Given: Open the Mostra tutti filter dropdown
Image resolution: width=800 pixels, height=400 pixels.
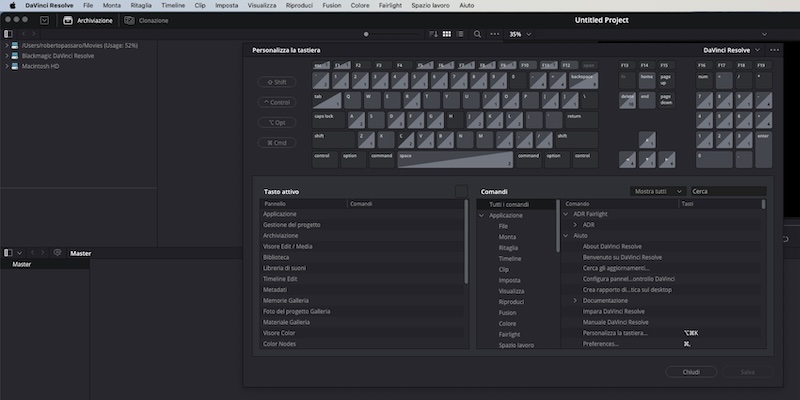Looking at the screenshot, I should (658, 191).
